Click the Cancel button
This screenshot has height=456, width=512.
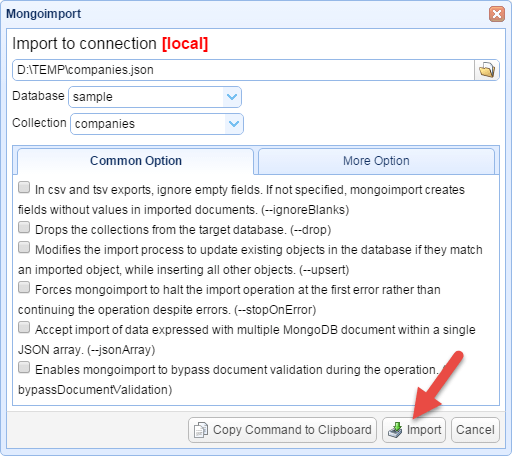(475, 430)
